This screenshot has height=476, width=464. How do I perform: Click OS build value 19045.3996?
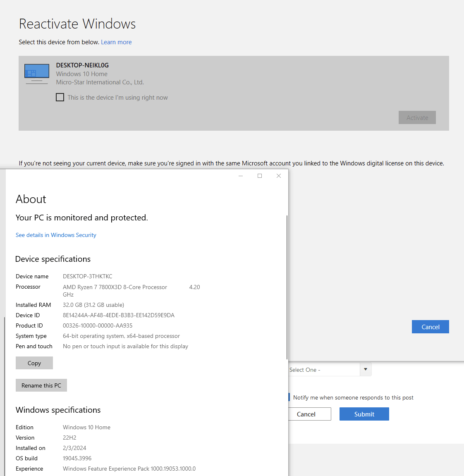[77, 458]
